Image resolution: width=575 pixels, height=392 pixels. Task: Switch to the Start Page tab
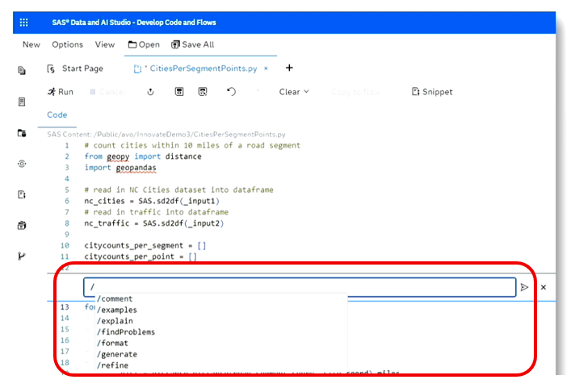point(76,69)
